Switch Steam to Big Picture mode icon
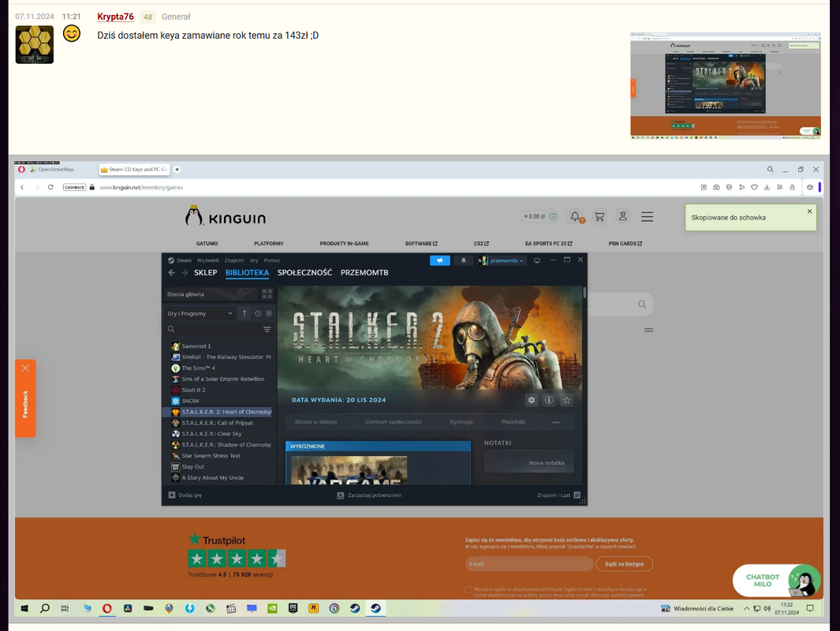This screenshot has height=631, width=840. [x=537, y=260]
